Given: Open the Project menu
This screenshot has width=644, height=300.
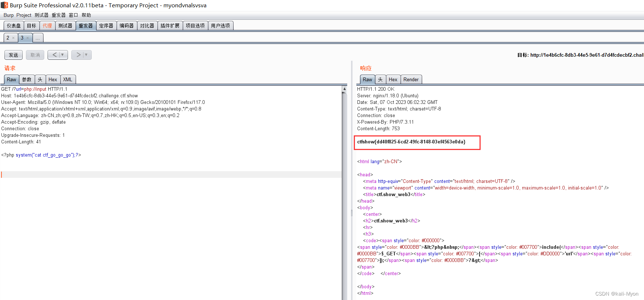Looking at the screenshot, I should tap(24, 15).
